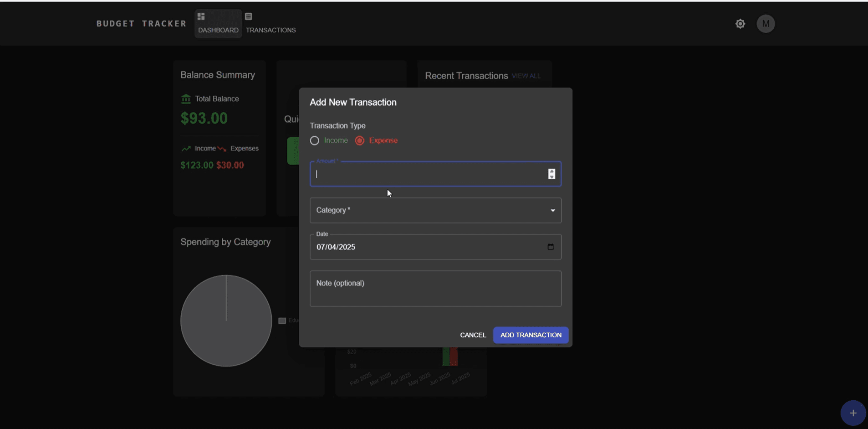This screenshot has height=429, width=868.
Task: Toggle theme with the brightness icon
Action: click(x=740, y=24)
